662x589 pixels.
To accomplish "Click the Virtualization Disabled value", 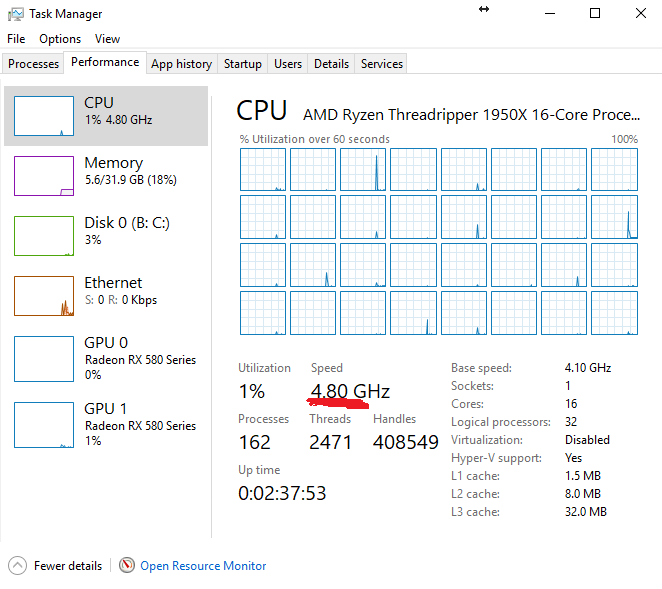I will pyautogui.click(x=587, y=440).
